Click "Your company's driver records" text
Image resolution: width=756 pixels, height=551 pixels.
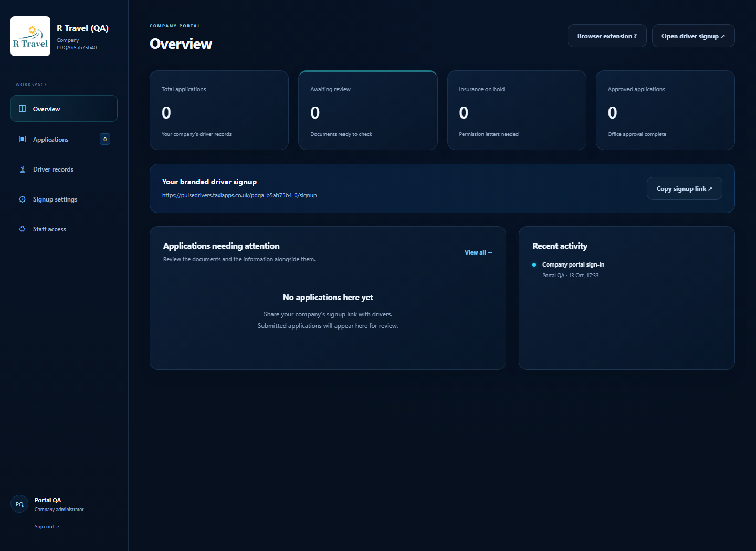(x=196, y=134)
